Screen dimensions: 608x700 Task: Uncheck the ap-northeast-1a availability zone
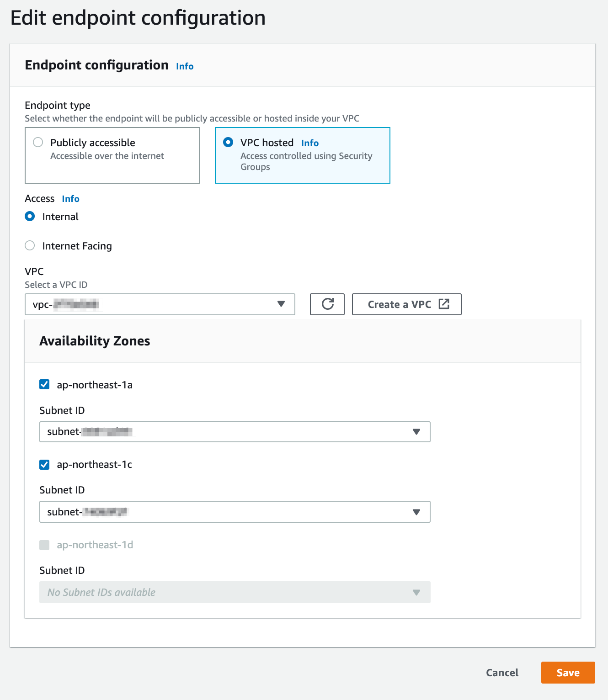coord(44,385)
